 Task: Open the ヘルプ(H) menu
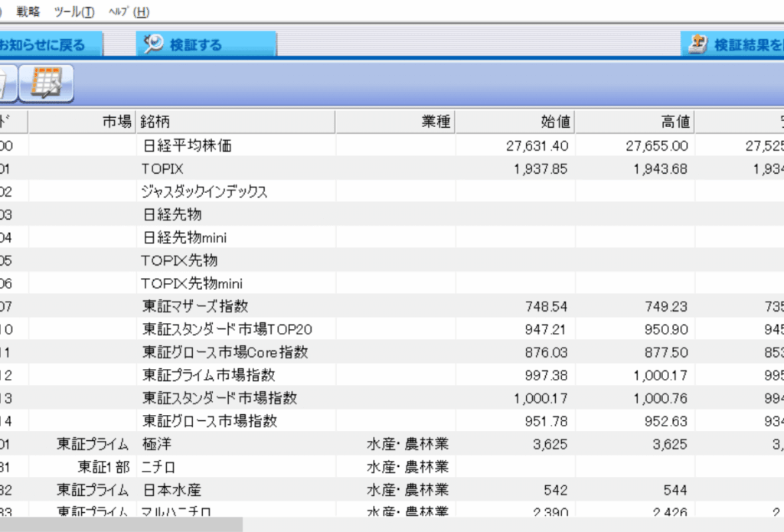coord(129,11)
